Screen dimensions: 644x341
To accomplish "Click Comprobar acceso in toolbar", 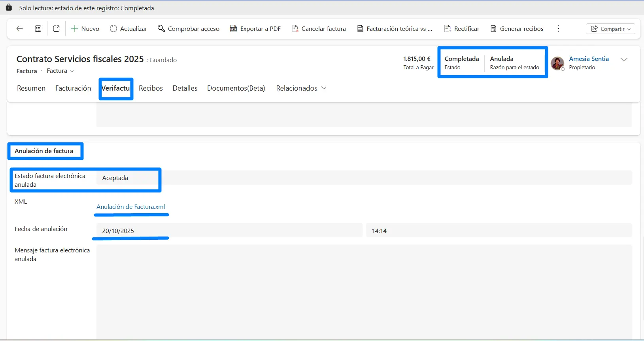I will coord(189,28).
